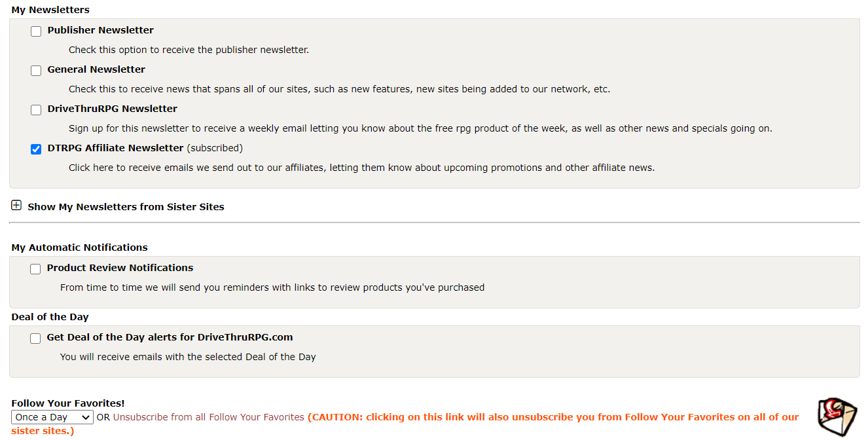Screen dimensions: 868x440
Task: Check the DriveThruRPG Newsletter box
Action: [36, 110]
